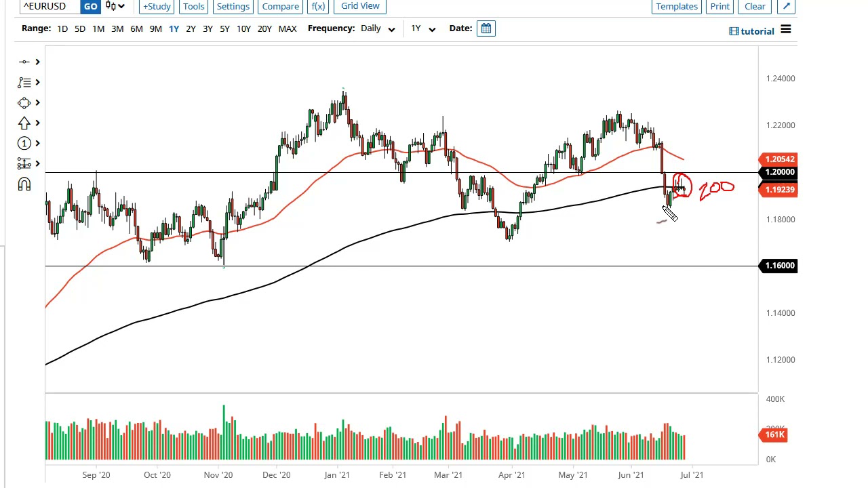Expand the 1Y period dropdown
The height and width of the screenshot is (488, 868).
click(x=422, y=28)
